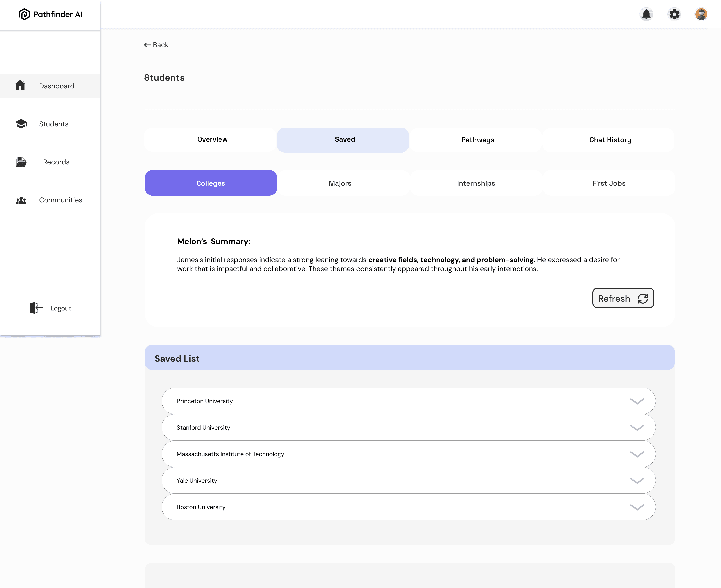
Task: Click the Records folder icon
Action: (21, 162)
